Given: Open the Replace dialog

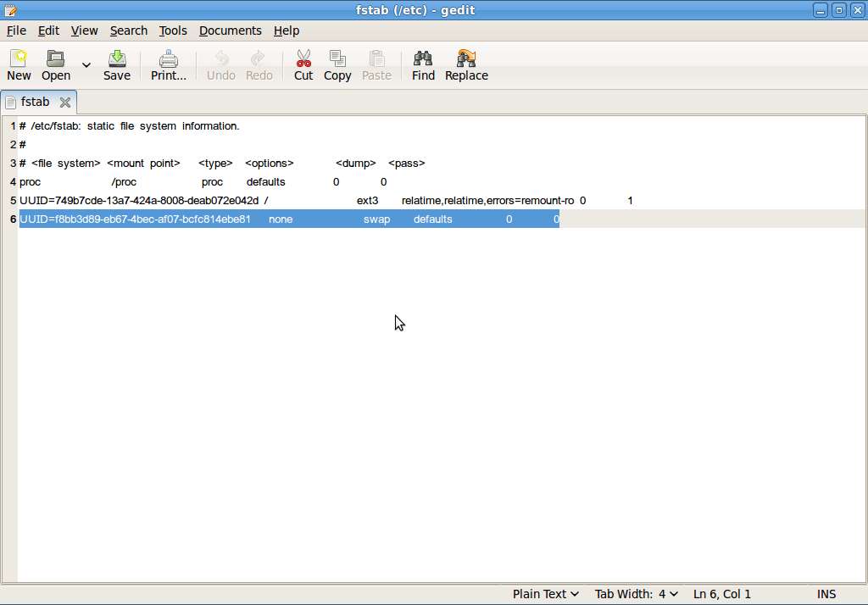Looking at the screenshot, I should [466, 64].
